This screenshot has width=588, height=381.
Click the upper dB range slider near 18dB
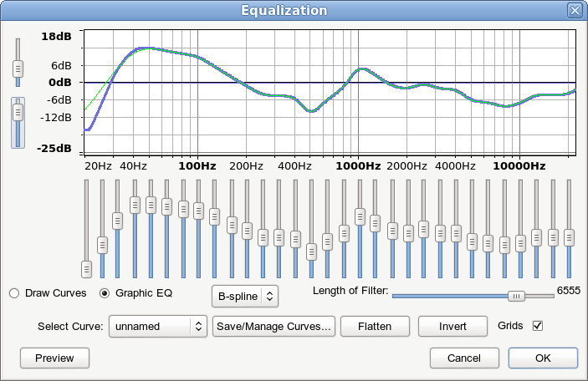tap(18, 69)
